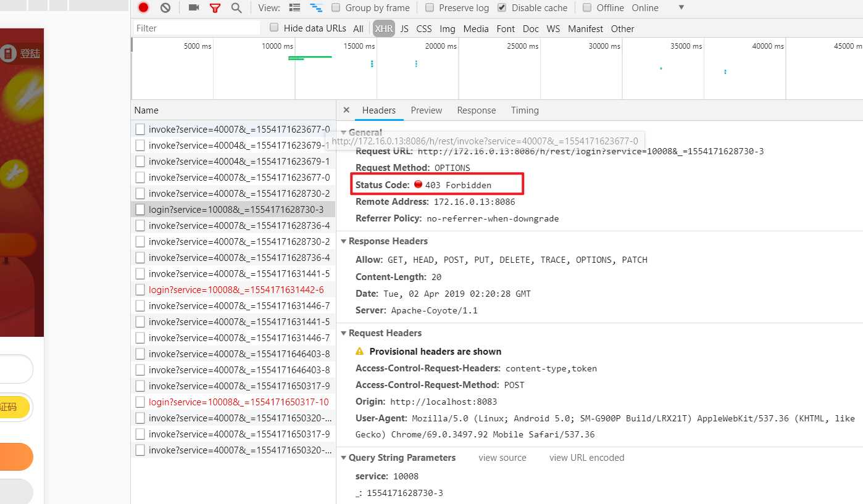This screenshot has height=504, width=863.
Task: Click the Content-Length value 20
Action: tap(436, 277)
